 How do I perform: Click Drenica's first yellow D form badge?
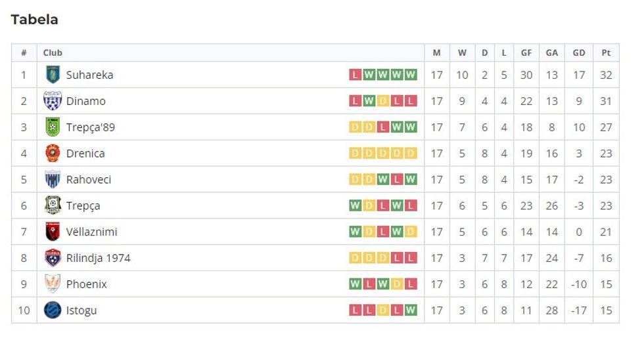pyautogui.click(x=356, y=154)
